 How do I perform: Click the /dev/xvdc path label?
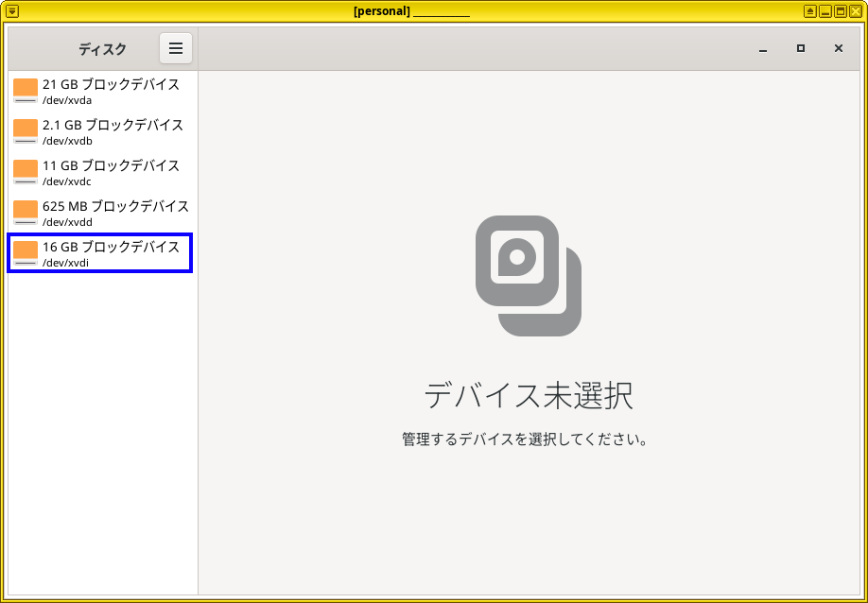(65, 181)
